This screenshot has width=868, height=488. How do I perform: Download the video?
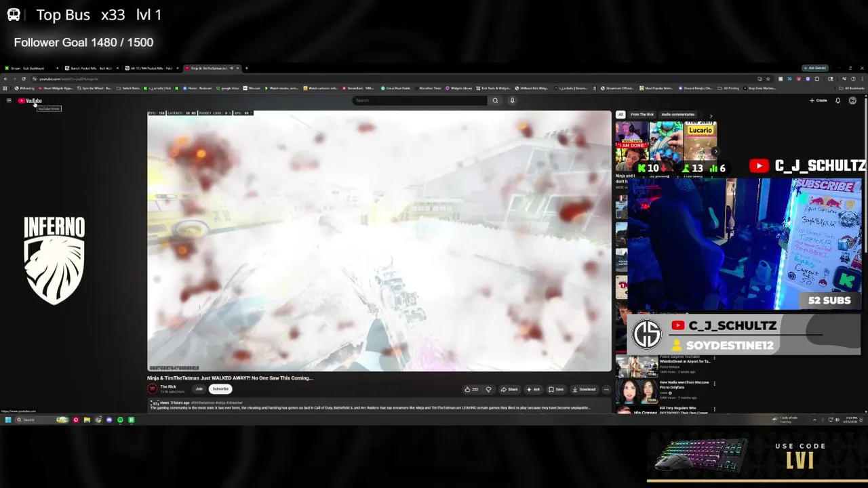coord(584,389)
